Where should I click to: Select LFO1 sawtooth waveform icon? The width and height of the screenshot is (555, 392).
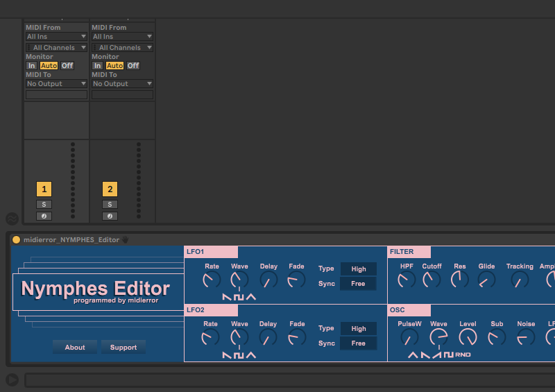227,297
